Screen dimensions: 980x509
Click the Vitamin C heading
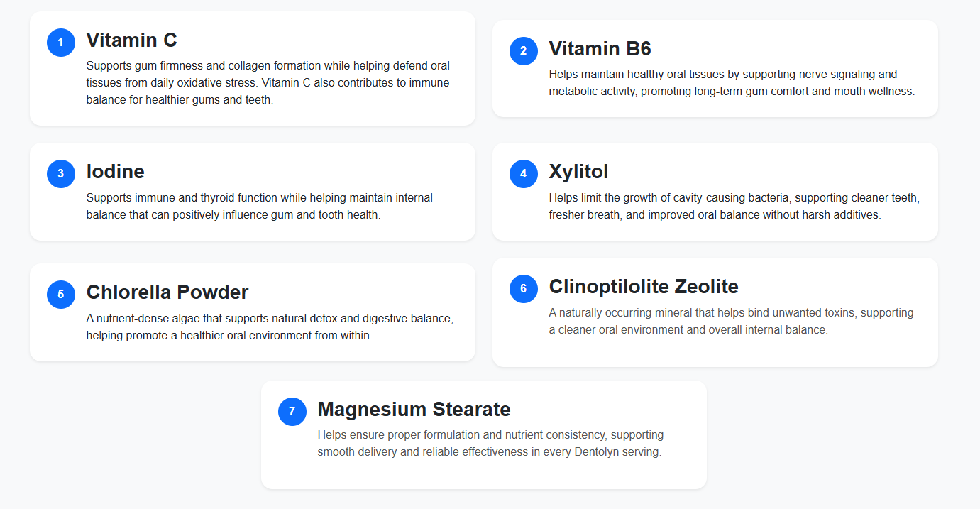(x=132, y=40)
